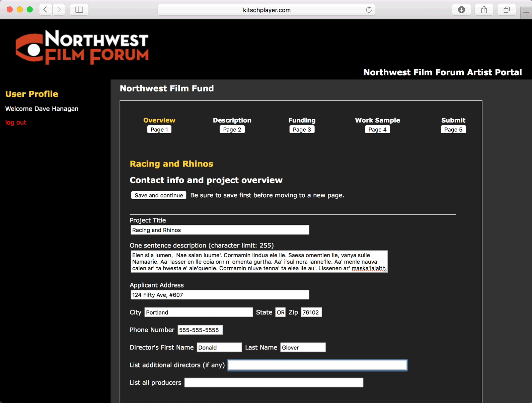The width and height of the screenshot is (532, 403).
Task: Click the Last Name field with Glover
Action: point(303,347)
